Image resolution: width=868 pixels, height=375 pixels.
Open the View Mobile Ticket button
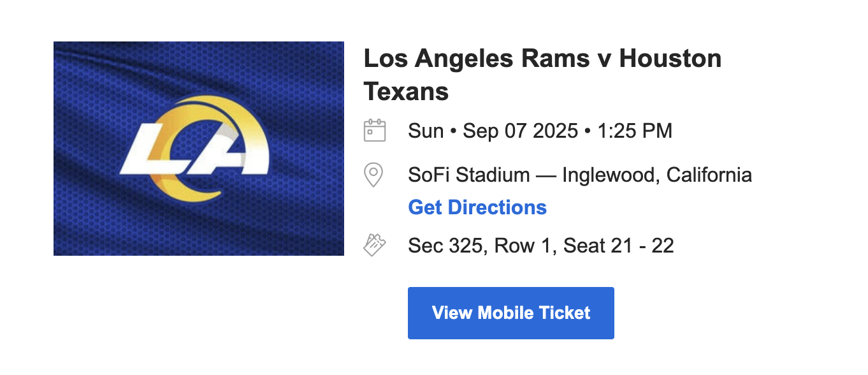click(x=510, y=313)
